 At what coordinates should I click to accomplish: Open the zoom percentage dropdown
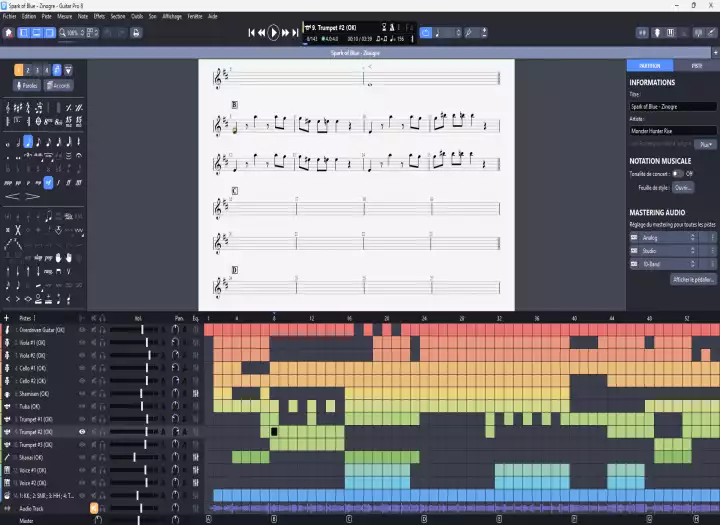pyautogui.click(x=73, y=33)
